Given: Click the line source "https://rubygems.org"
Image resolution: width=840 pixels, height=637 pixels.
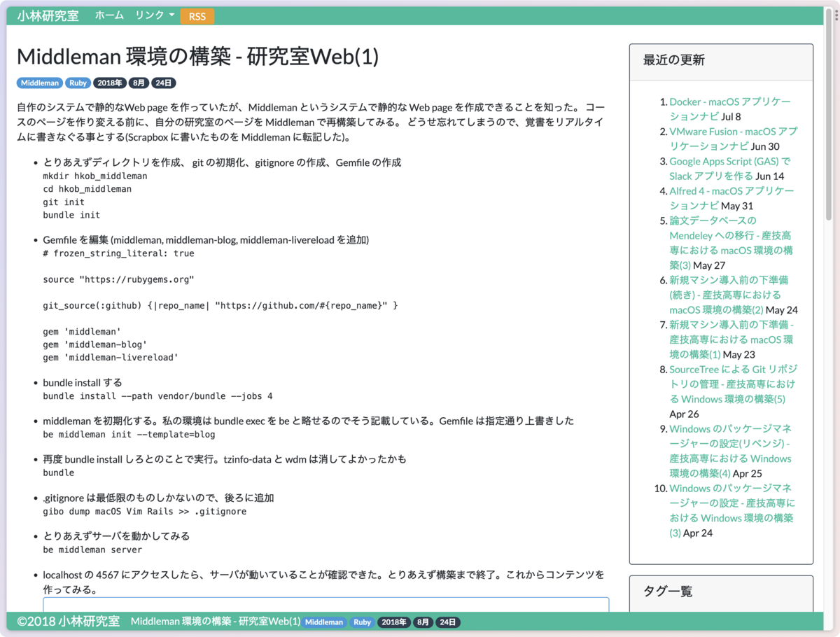Looking at the screenshot, I should tap(118, 279).
